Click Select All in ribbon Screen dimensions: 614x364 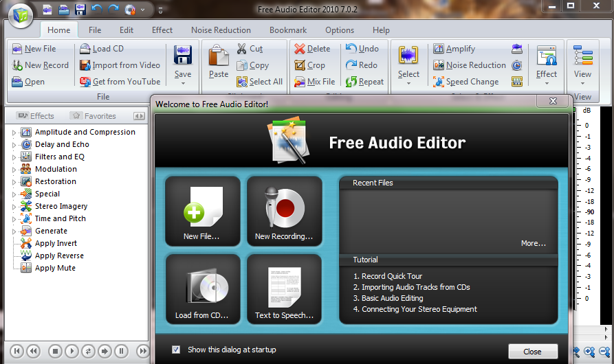(260, 82)
